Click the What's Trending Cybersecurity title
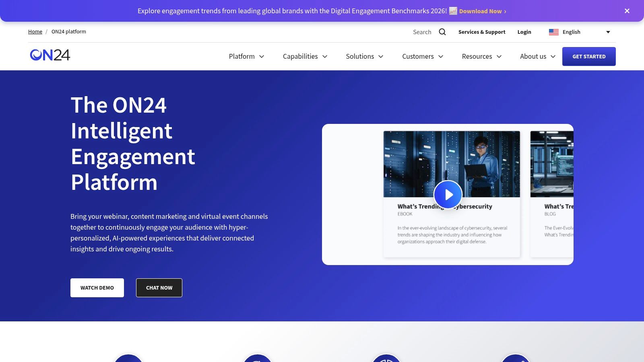The width and height of the screenshot is (644, 362). [445, 206]
